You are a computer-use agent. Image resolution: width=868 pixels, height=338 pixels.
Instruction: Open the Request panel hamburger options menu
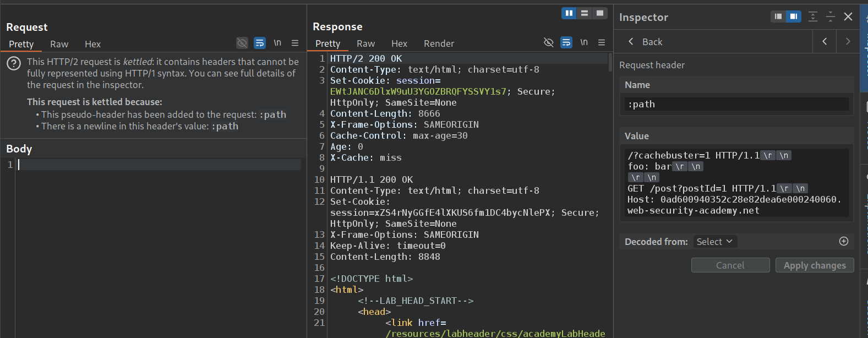pyautogui.click(x=295, y=43)
